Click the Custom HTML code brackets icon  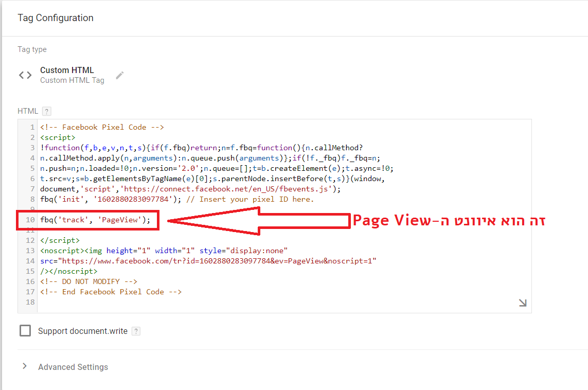tap(25, 75)
